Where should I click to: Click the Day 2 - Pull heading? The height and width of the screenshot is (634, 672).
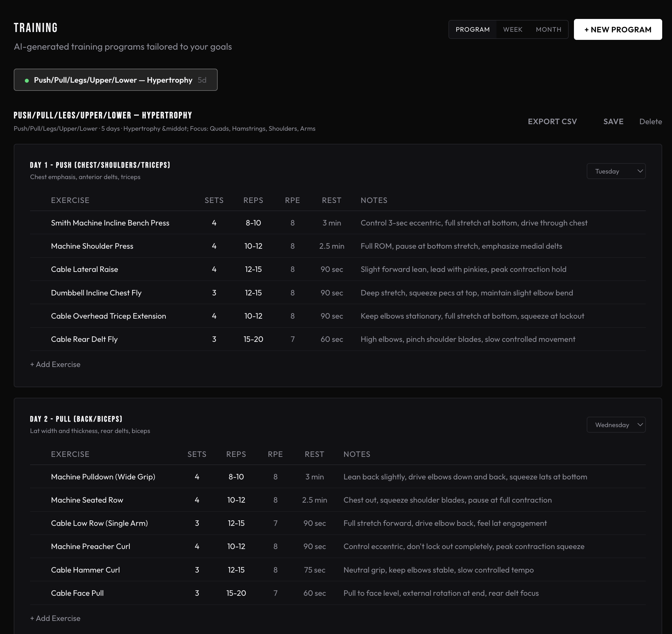click(x=76, y=419)
